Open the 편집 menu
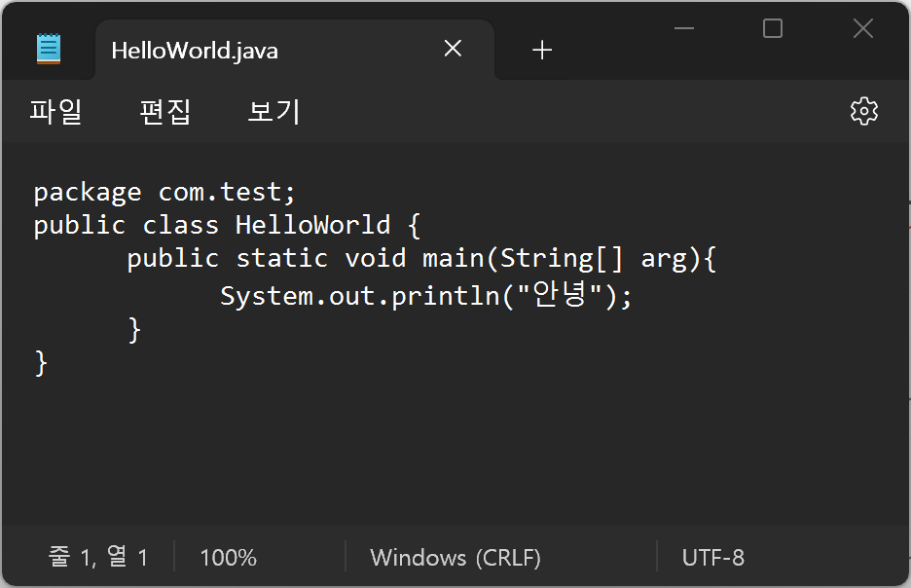Image resolution: width=911 pixels, height=588 pixels. [165, 111]
